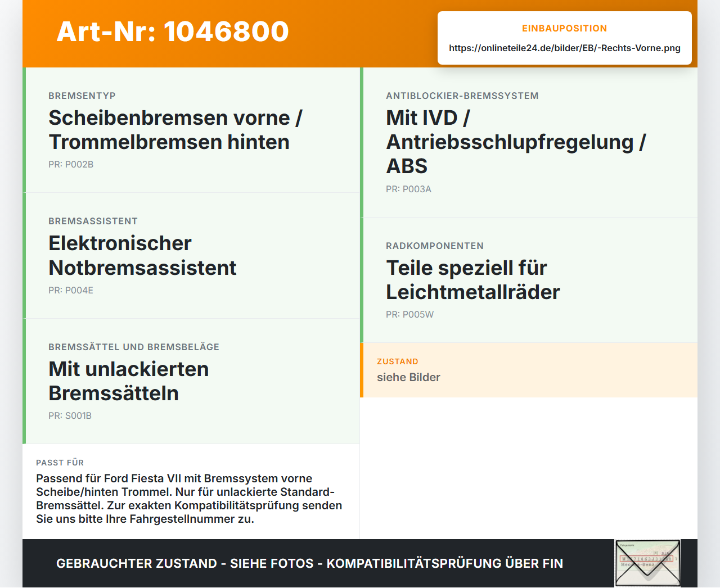Click the 'siehe Bilder' condition text
This screenshot has height=588, width=720.
(x=408, y=377)
